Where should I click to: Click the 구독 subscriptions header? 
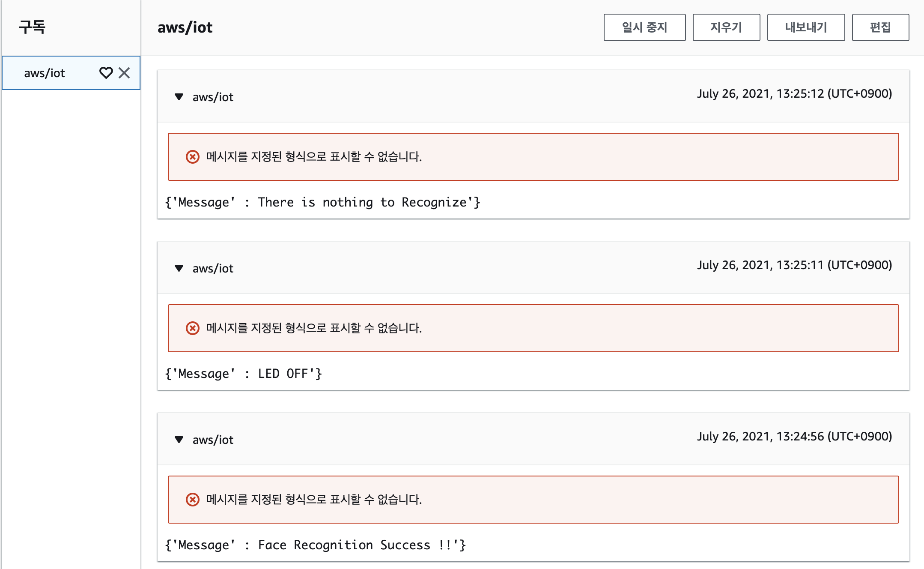coord(32,27)
